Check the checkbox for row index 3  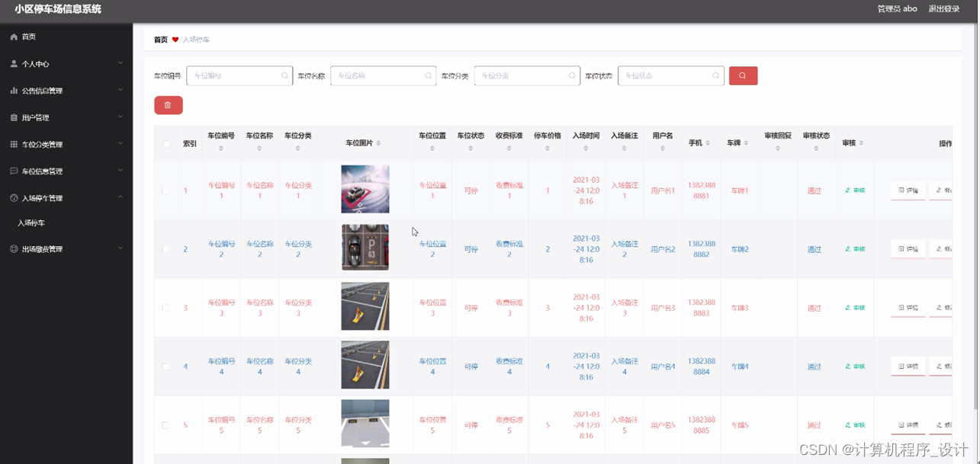coord(165,308)
